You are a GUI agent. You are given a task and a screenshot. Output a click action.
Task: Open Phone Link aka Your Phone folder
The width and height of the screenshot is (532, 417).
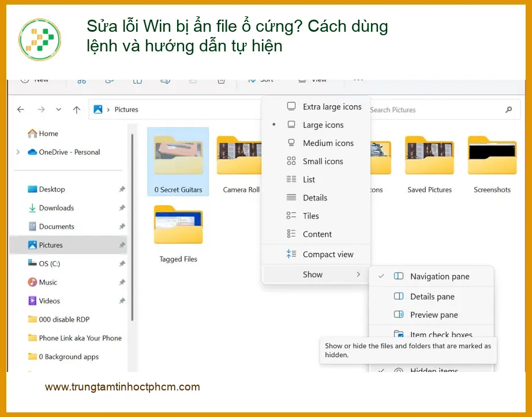point(74,338)
